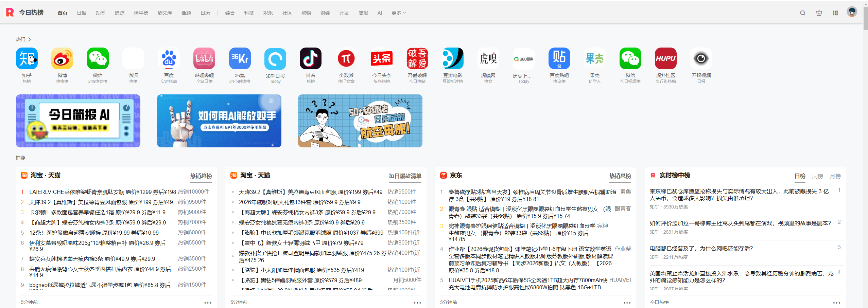Image resolution: width=868 pixels, height=308 pixels.
Task: Open the 果壳科学人 icon
Action: tap(594, 58)
